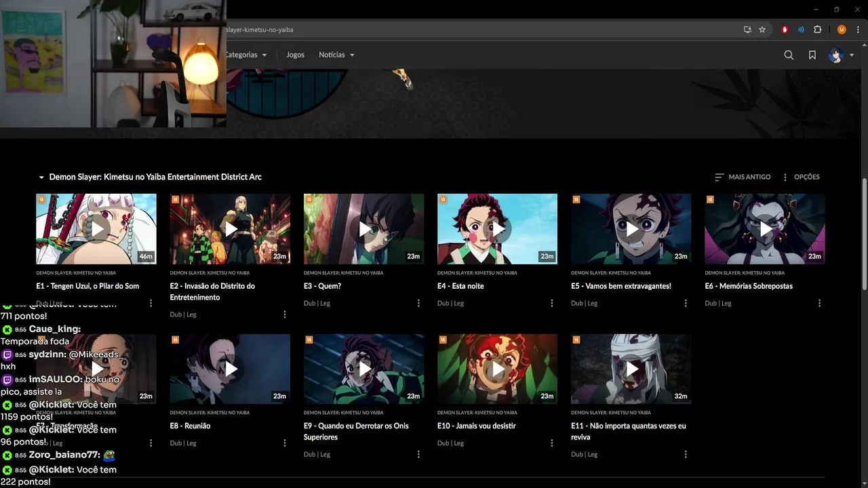Viewport: 868px width, 488px height.
Task: Open the watchlist bookmark icon
Action: pyautogui.click(x=812, y=55)
